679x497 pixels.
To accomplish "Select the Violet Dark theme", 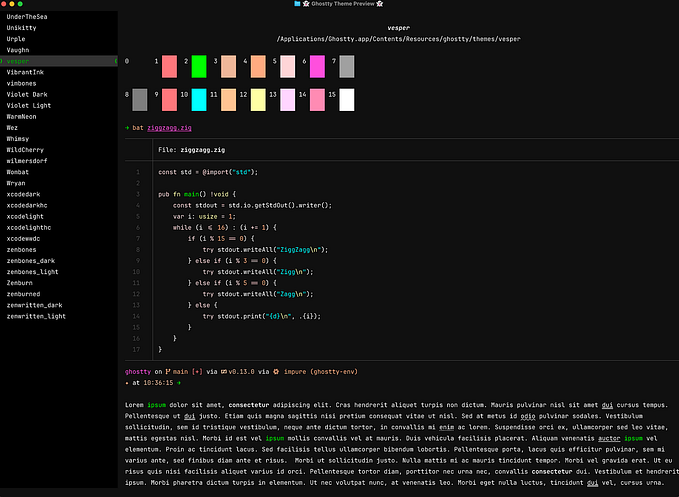I will click(x=27, y=94).
